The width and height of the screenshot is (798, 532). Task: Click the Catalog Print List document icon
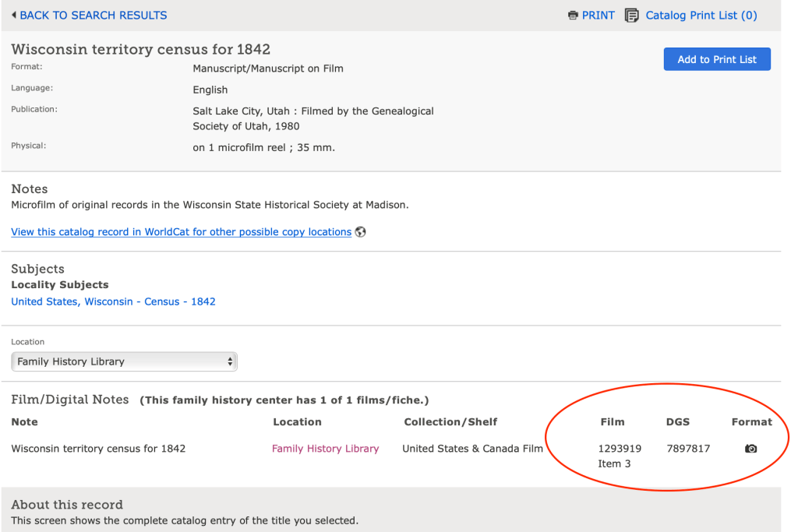point(632,16)
